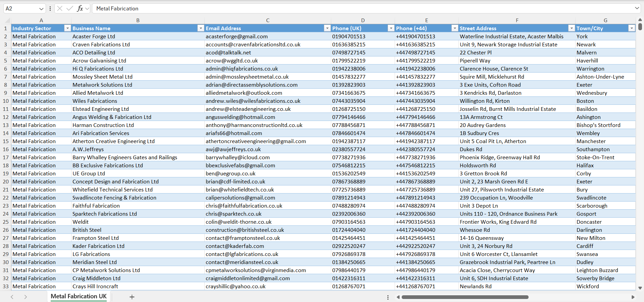Select column F header
The width and height of the screenshot is (644, 302).
pyautogui.click(x=517, y=20)
